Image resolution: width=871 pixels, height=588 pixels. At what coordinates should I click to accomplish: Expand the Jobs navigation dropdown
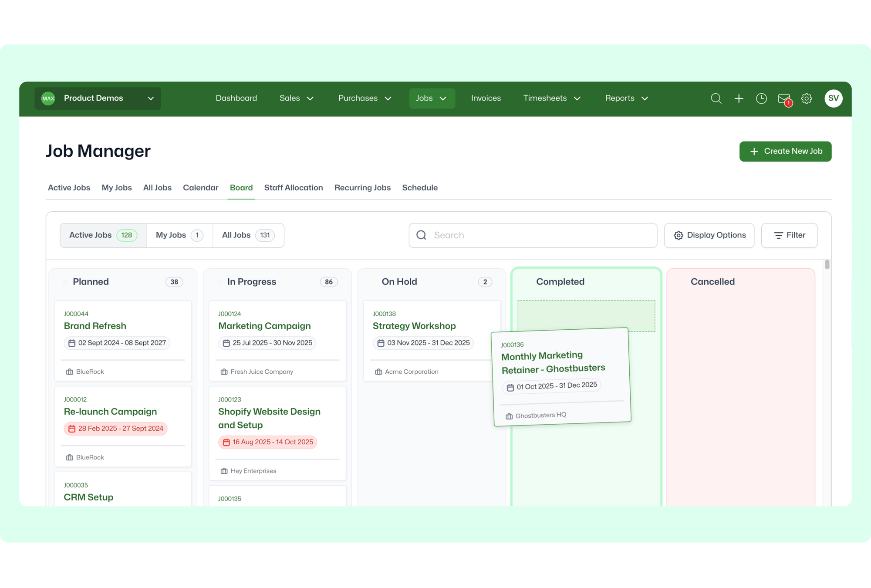(432, 98)
